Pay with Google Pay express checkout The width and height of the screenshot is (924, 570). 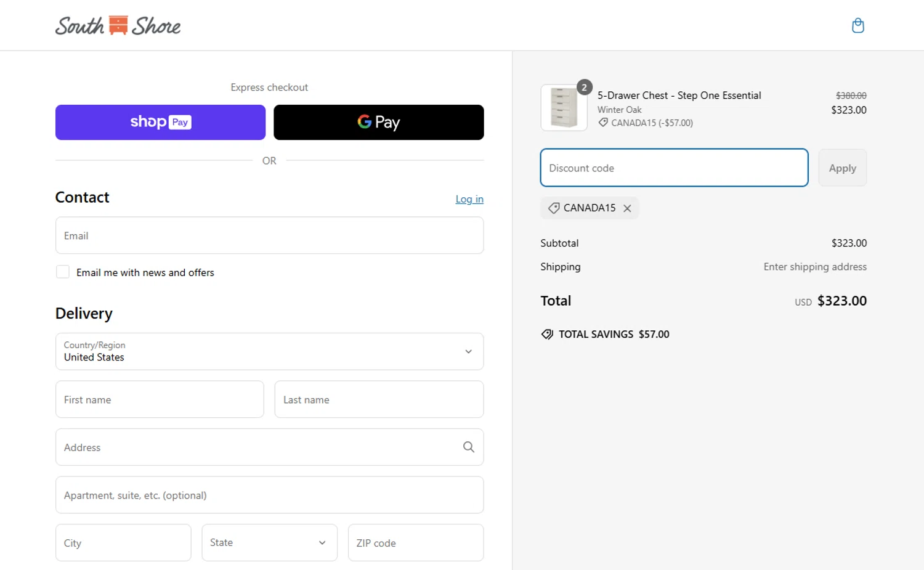click(x=378, y=122)
